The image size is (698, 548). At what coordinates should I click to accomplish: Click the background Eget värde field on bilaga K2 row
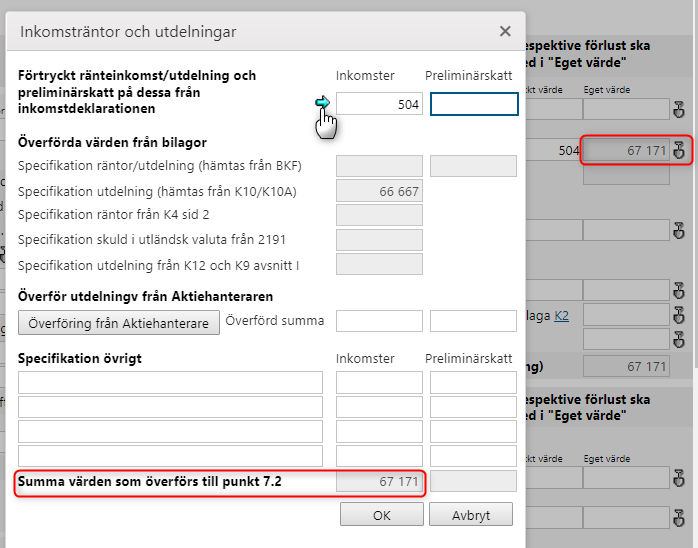point(626,315)
